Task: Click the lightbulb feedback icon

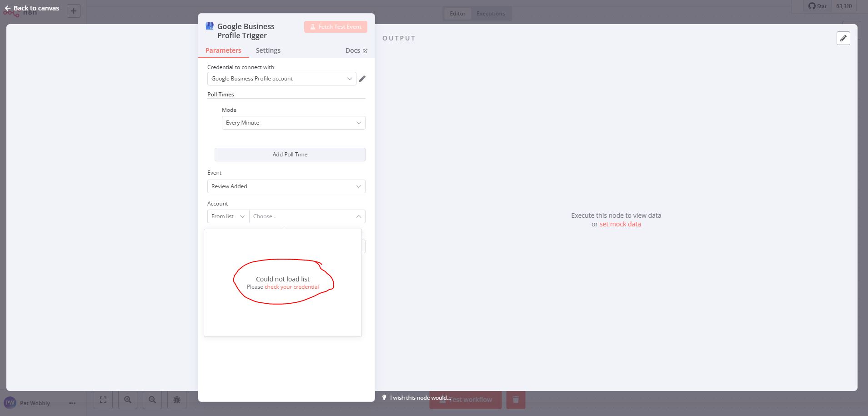Action: click(x=384, y=397)
